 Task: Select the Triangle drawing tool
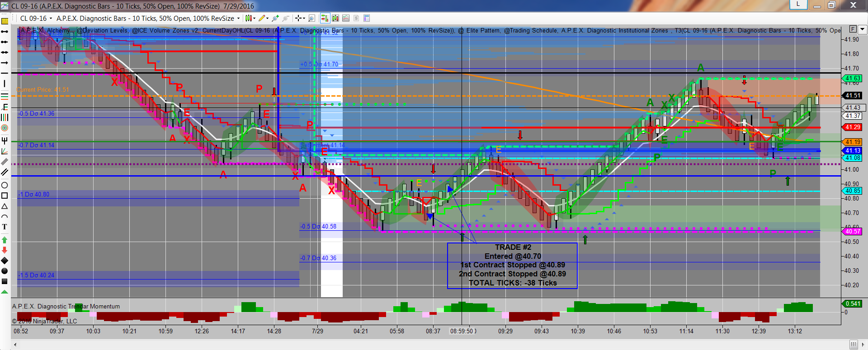point(5,206)
